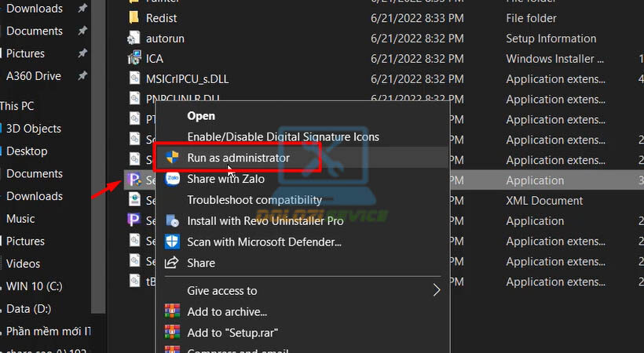Click the ICA installer icon
This screenshot has width=644, height=353.
tap(134, 58)
